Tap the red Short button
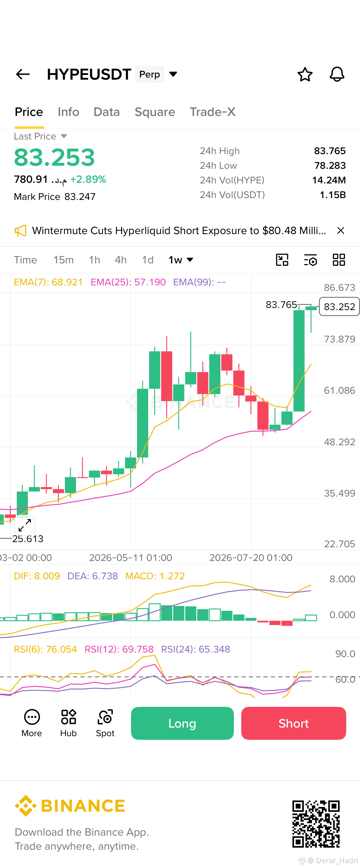 294,723
